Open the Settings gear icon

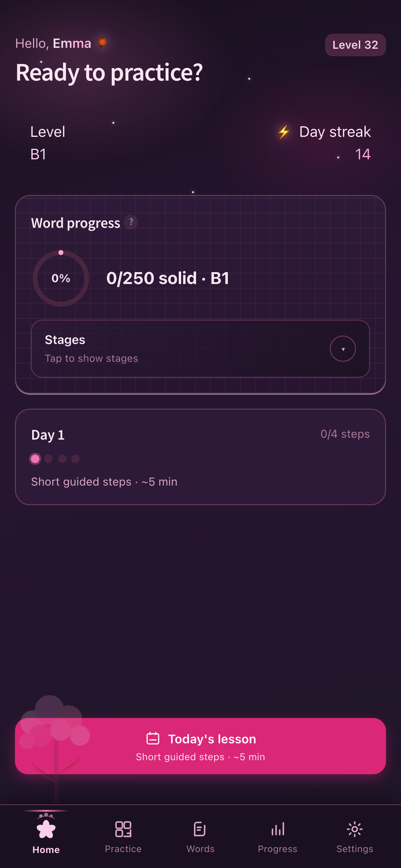pos(354,829)
